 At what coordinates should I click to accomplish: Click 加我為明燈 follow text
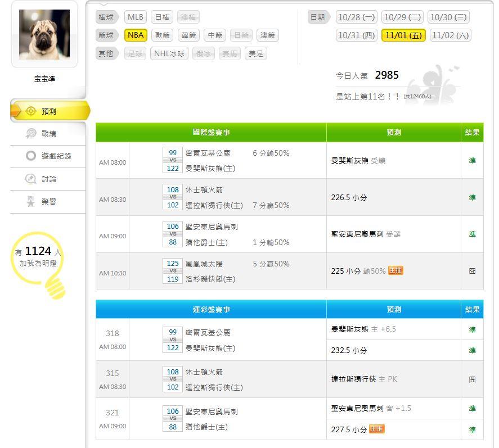pos(38,263)
